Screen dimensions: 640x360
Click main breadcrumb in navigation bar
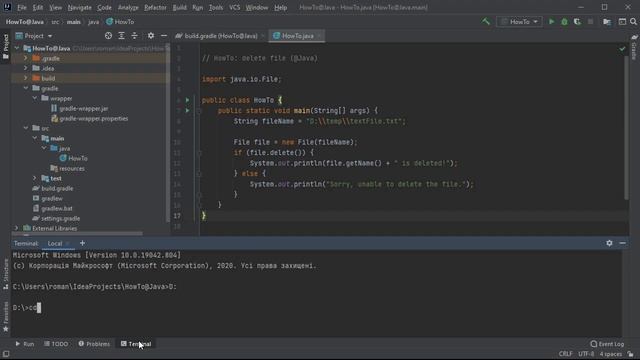pyautogui.click(x=73, y=22)
